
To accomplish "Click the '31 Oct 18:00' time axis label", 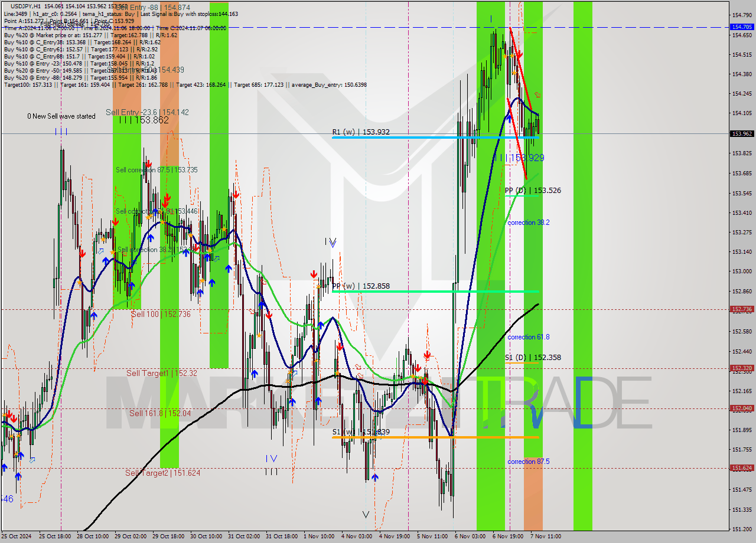I will click(281, 537).
